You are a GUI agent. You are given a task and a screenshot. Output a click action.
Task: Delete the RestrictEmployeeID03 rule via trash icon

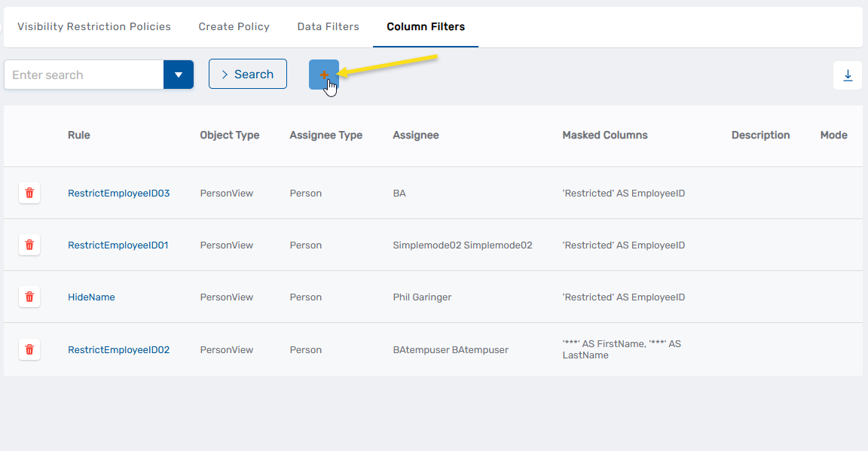[29, 193]
